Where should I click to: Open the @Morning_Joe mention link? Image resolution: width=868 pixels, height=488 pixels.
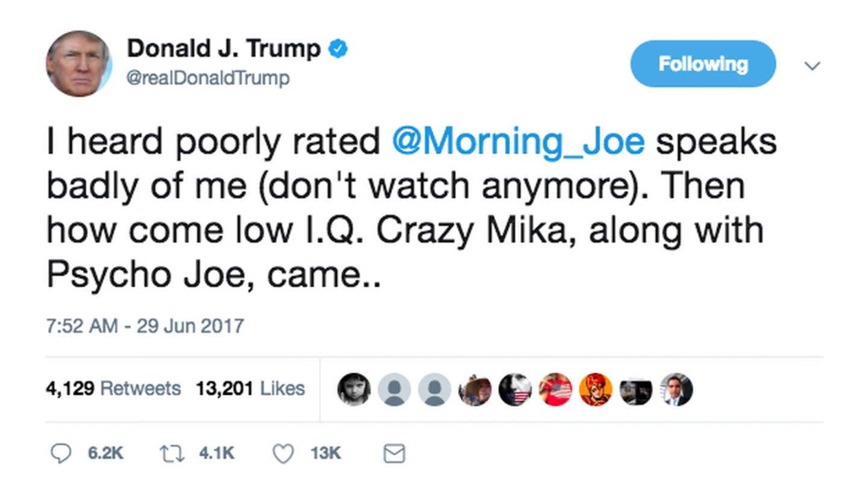click(x=518, y=141)
